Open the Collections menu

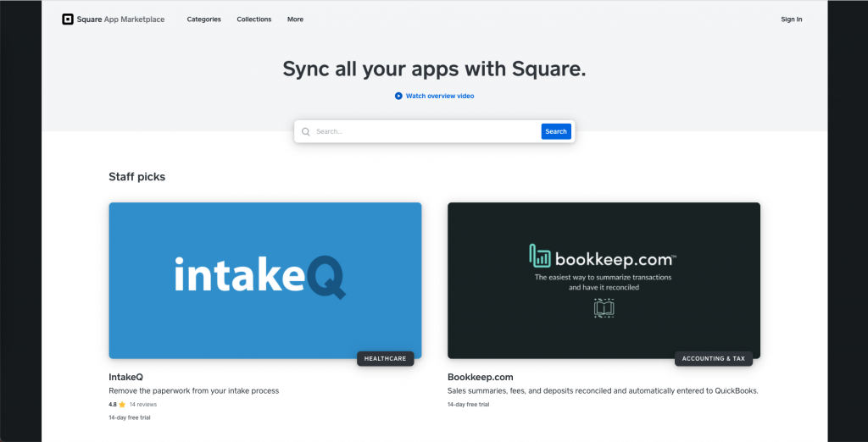[254, 19]
